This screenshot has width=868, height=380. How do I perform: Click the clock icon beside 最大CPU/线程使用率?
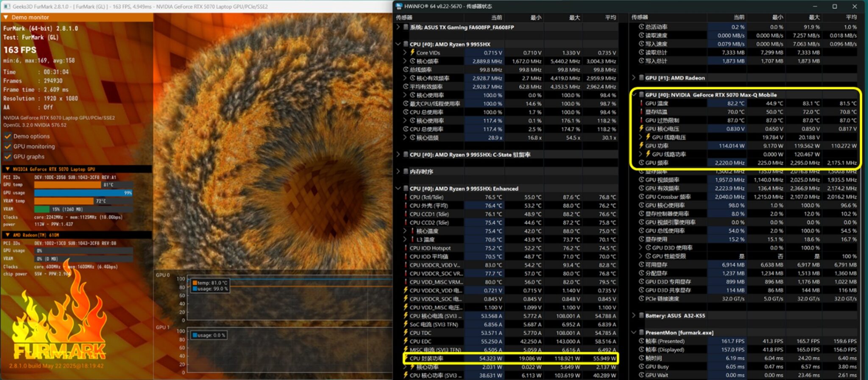[406, 103]
